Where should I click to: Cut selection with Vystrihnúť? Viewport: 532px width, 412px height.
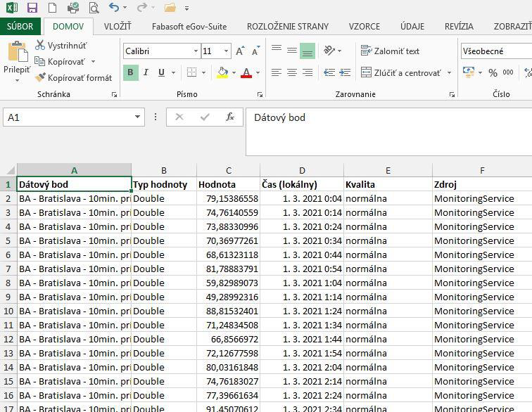61,46
